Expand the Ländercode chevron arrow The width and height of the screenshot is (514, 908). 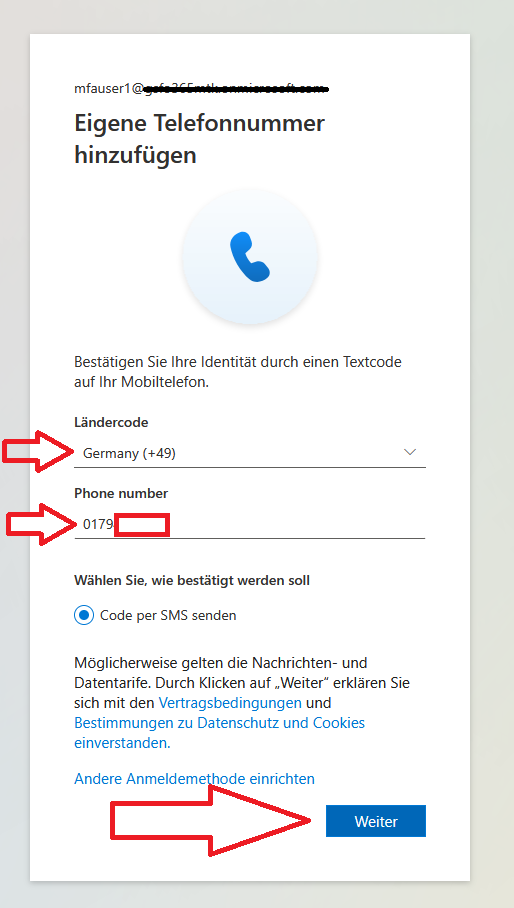click(410, 452)
